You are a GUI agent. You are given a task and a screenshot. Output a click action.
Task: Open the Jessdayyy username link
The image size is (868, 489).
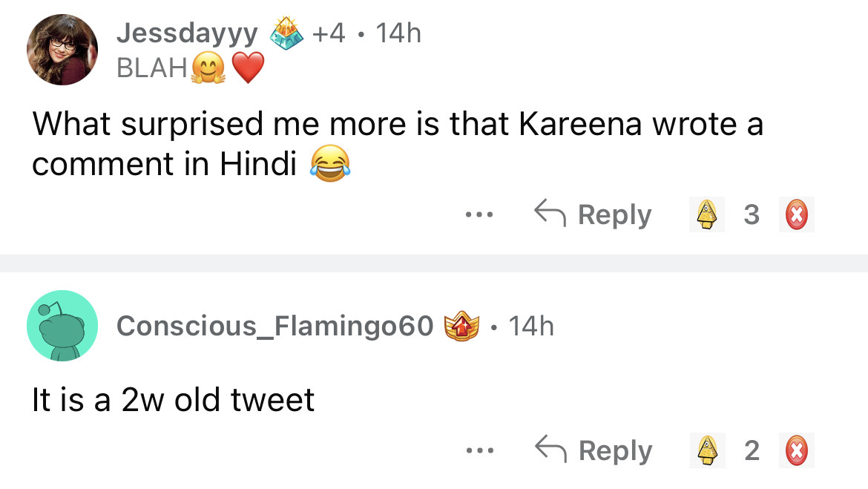(x=187, y=33)
